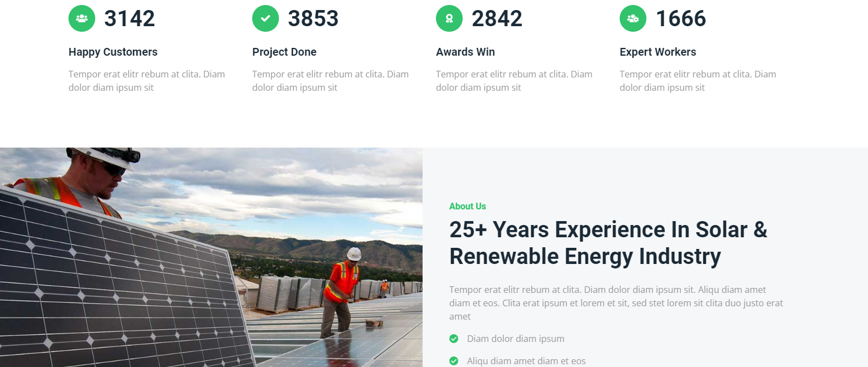Click the Project Done checkmark icon

266,18
